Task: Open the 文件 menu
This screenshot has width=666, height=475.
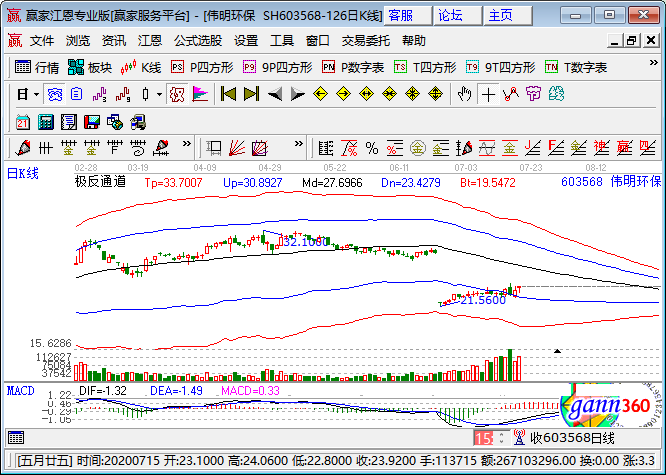Action: point(42,41)
